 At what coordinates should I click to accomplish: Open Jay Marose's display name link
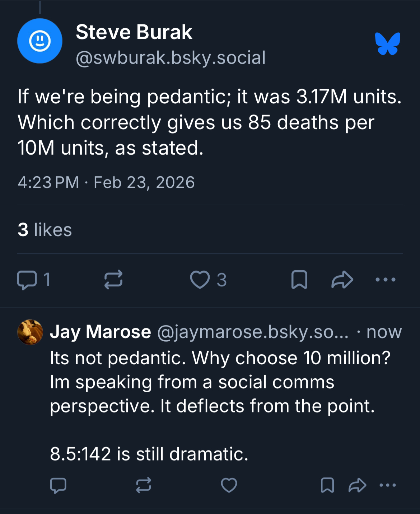tap(101, 332)
